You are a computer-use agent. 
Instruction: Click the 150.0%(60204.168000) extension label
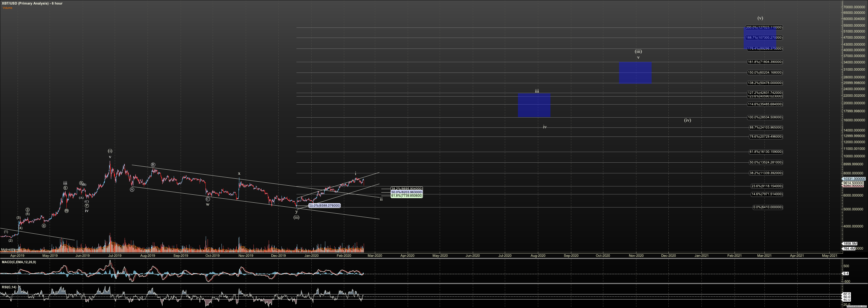point(765,73)
